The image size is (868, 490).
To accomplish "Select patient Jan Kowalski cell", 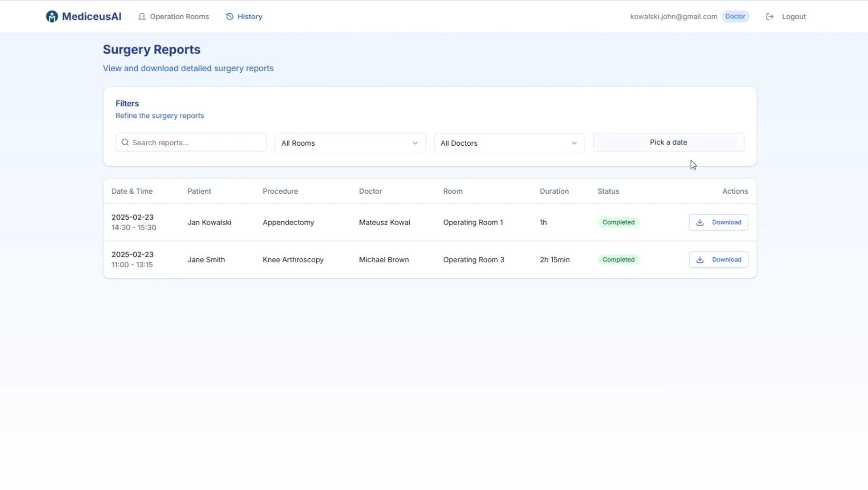I will (x=209, y=222).
